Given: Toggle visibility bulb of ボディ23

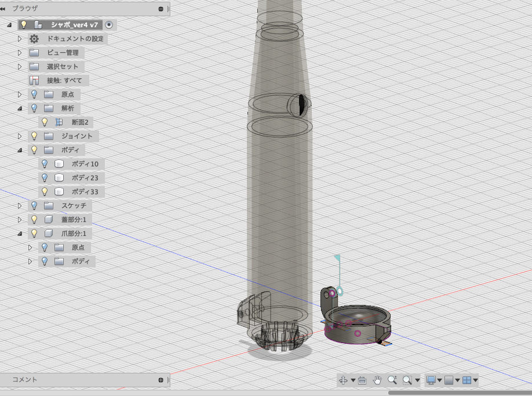Looking at the screenshot, I should [45, 177].
